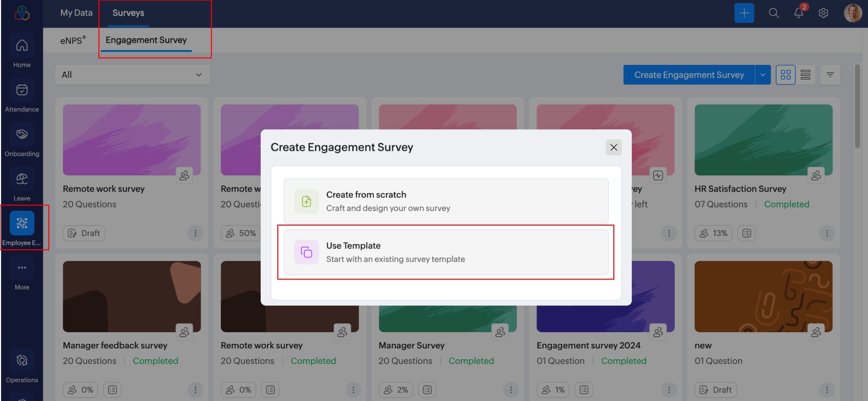Choose Create from scratch option
868x401 pixels.
446,201
